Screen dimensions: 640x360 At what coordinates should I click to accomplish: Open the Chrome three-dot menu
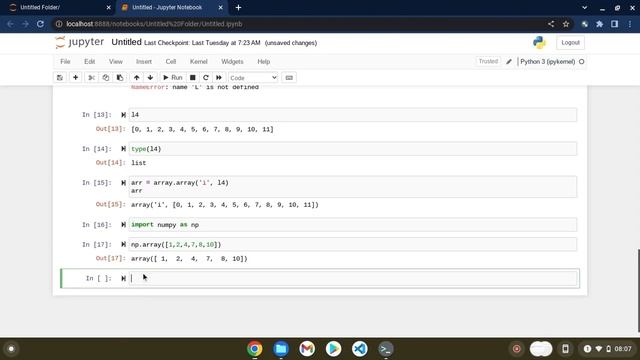[x=630, y=24]
